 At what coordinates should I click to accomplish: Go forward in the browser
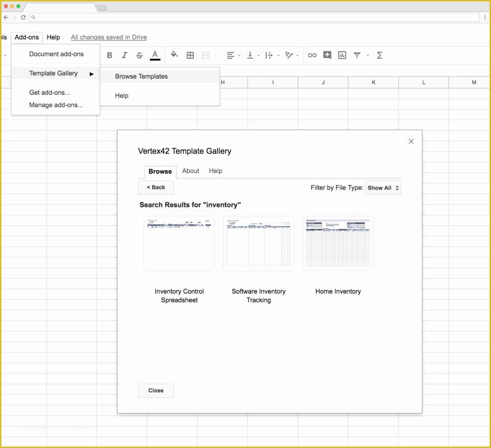tap(14, 17)
